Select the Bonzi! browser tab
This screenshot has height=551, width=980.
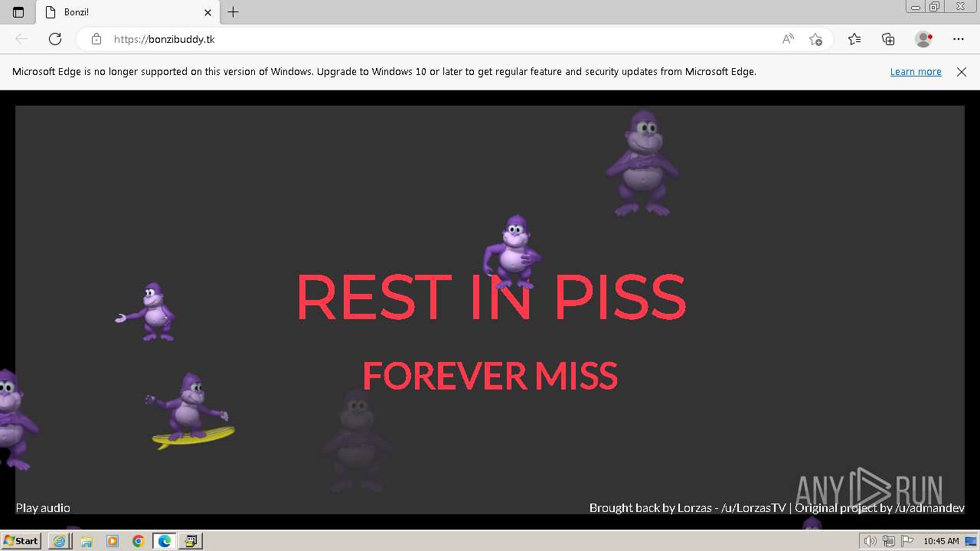tap(128, 12)
